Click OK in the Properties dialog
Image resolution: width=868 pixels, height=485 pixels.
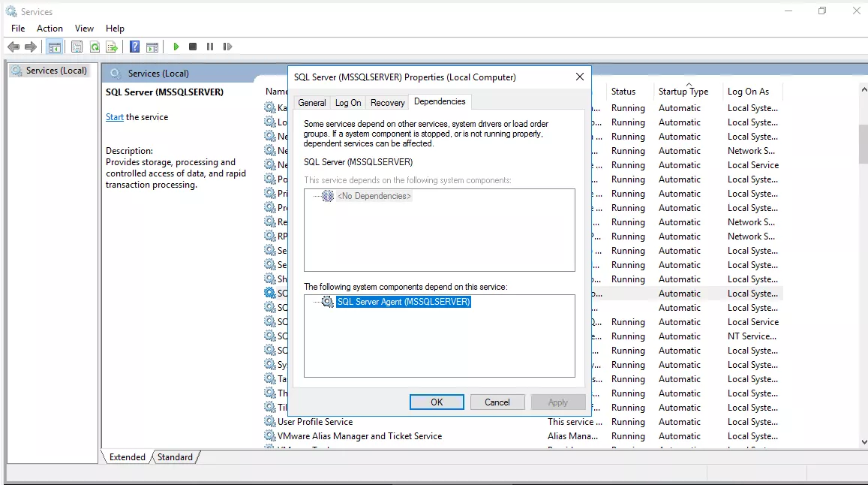(437, 402)
